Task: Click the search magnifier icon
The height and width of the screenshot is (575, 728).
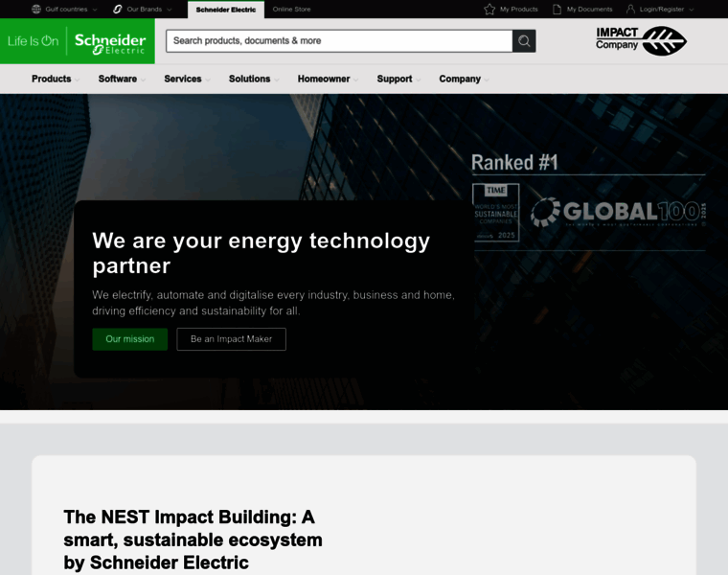Action: 524,41
